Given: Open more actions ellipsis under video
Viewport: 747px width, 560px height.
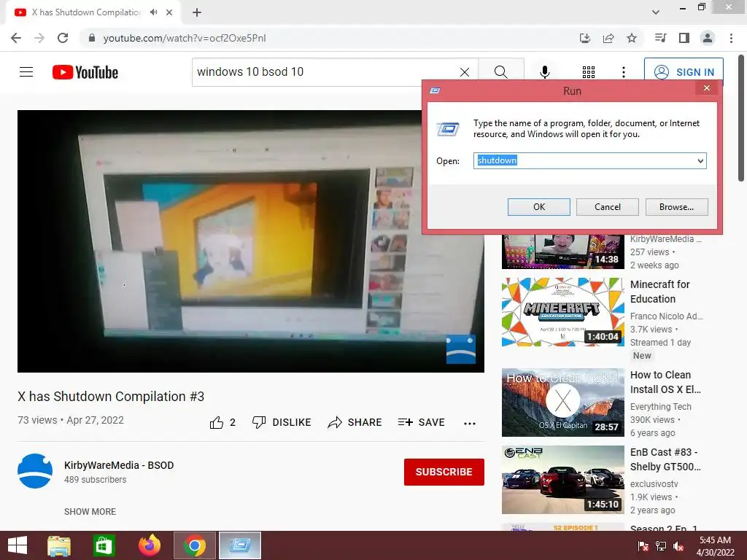Looking at the screenshot, I should click(470, 424).
